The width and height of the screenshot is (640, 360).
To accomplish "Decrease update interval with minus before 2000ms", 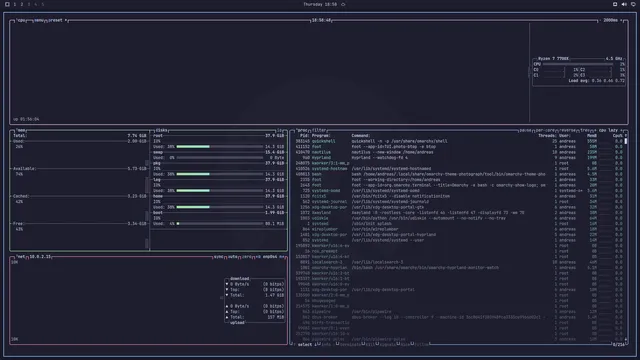I will 600,20.
